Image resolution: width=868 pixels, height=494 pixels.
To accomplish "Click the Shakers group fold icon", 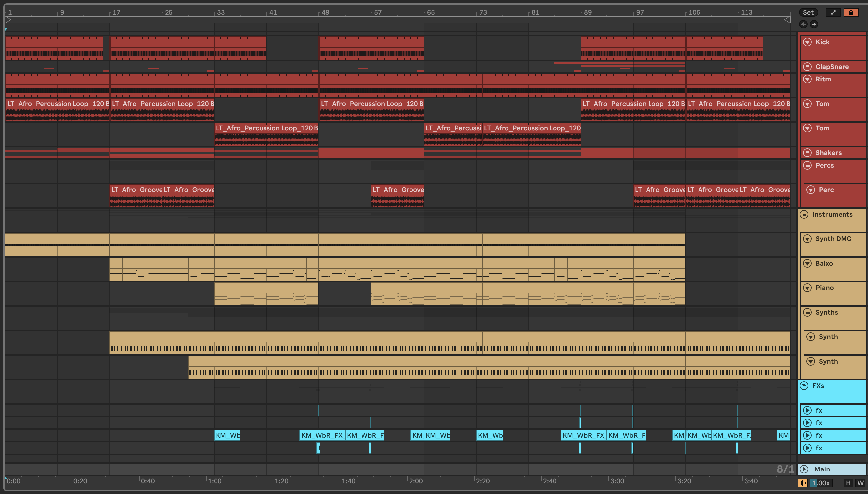I will 808,153.
